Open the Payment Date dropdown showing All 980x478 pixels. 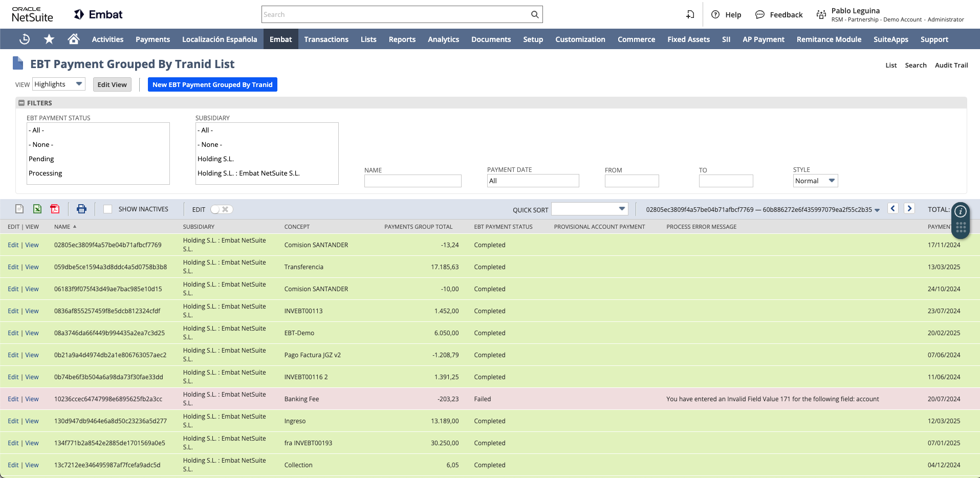click(x=533, y=181)
